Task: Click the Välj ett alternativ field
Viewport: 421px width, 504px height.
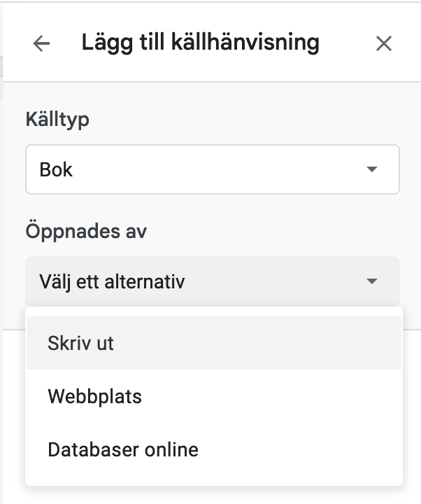Action: (x=213, y=281)
